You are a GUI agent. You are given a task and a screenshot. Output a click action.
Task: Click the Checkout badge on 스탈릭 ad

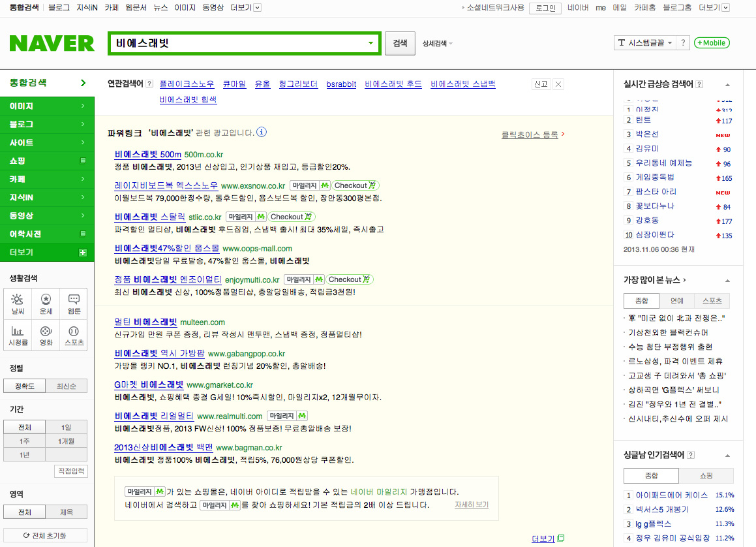pyautogui.click(x=291, y=217)
